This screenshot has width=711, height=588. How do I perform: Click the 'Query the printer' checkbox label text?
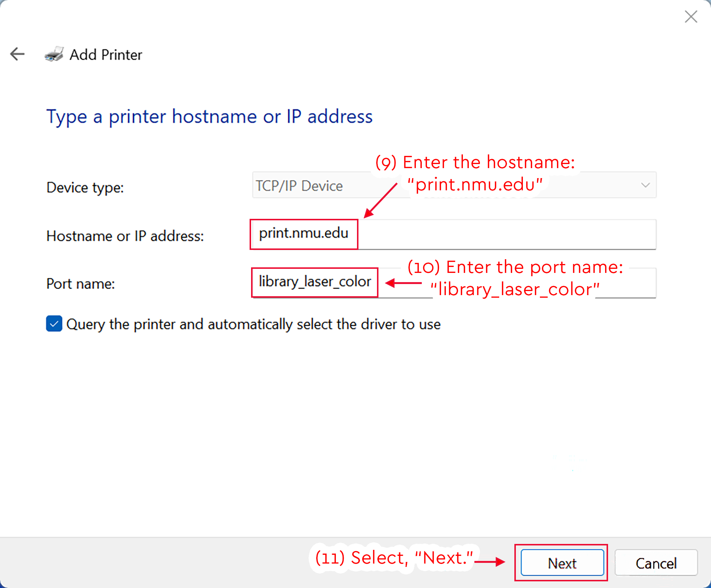(x=254, y=324)
